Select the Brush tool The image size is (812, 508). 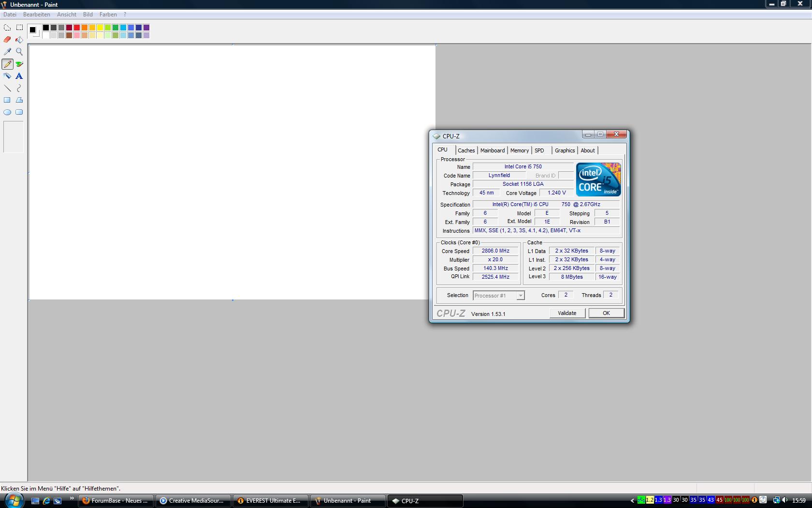[19, 64]
